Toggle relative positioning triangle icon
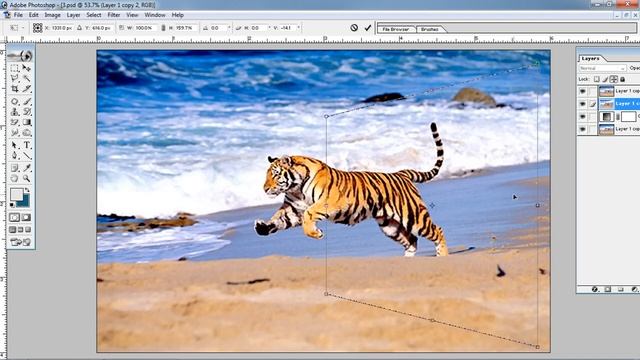The width and height of the screenshot is (640, 360). pyautogui.click(x=80, y=28)
